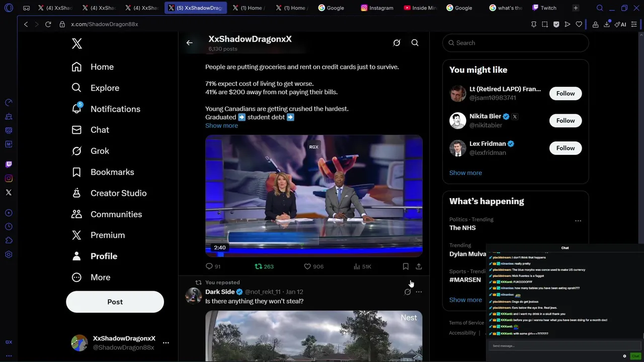644x362 pixels.
Task: Search open tabs with magnifier icon
Action: pyautogui.click(x=600, y=8)
